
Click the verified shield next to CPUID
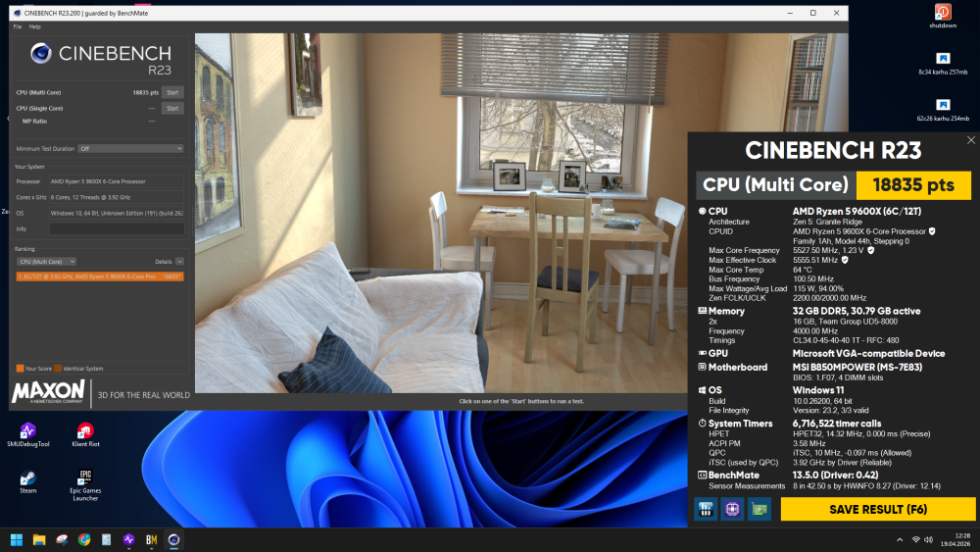[x=932, y=231]
